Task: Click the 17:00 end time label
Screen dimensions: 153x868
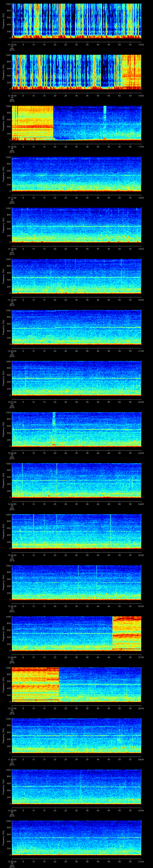Action: tap(141, 147)
